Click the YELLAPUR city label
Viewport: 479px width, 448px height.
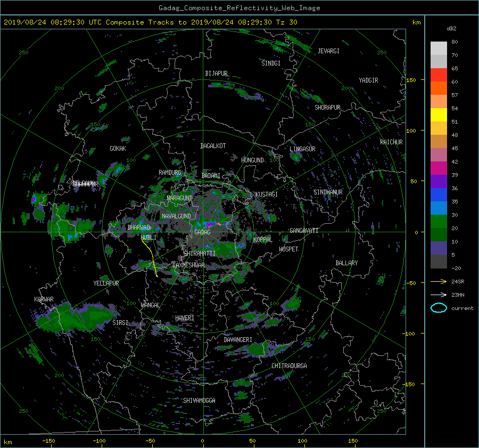point(106,283)
